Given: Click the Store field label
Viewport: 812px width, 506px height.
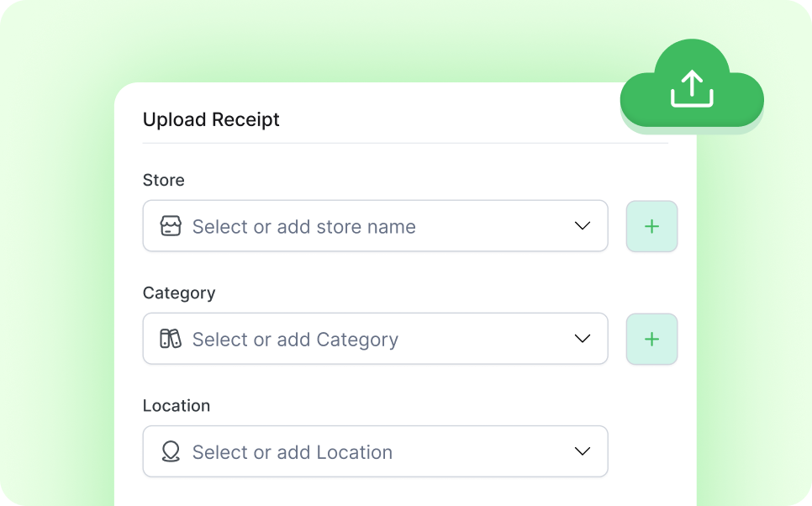Looking at the screenshot, I should 163,180.
